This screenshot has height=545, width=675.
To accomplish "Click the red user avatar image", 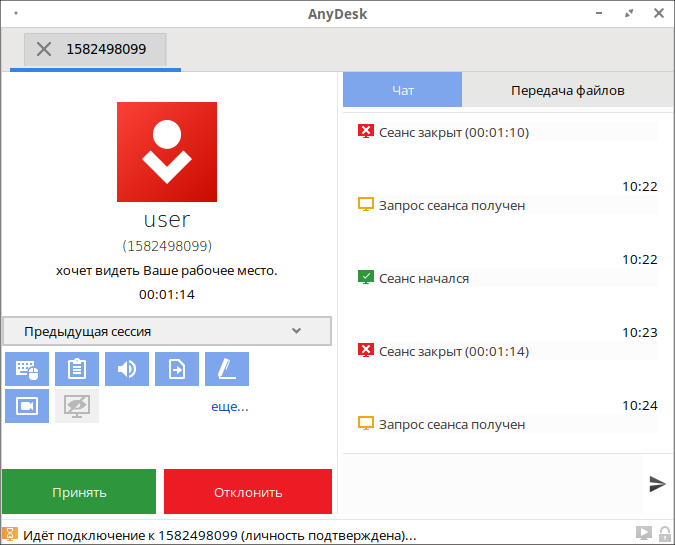I will coord(167,152).
